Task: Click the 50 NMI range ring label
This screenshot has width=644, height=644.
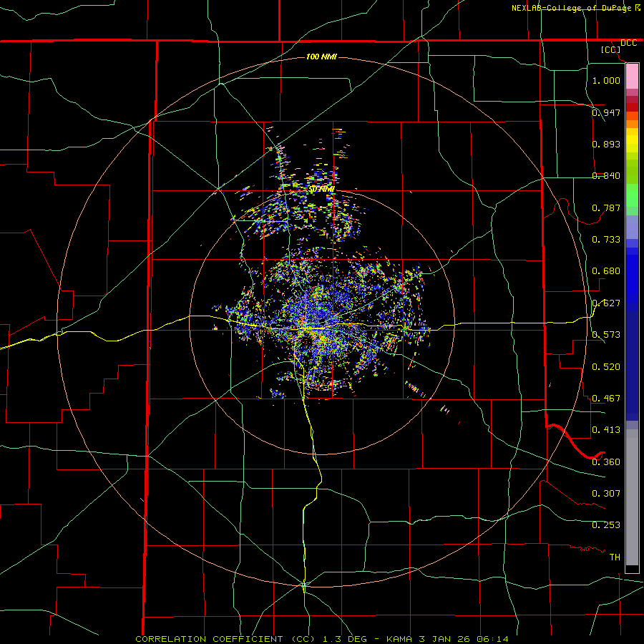Action: tap(321, 189)
